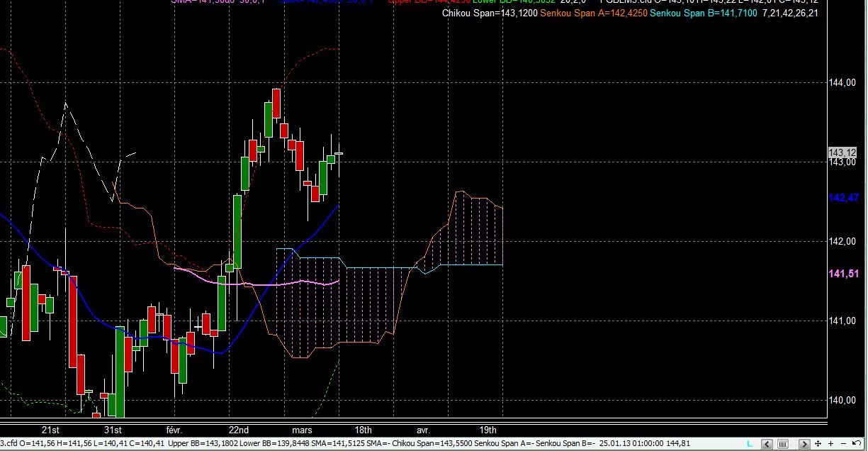Zoom in using the plus icon
The image size is (868, 451).
830,444
